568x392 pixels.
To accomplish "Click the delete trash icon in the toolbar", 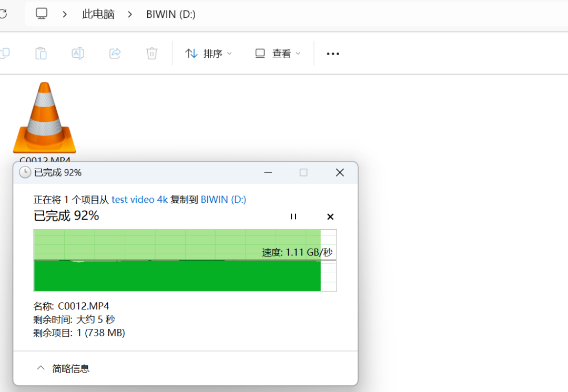I will coord(152,53).
